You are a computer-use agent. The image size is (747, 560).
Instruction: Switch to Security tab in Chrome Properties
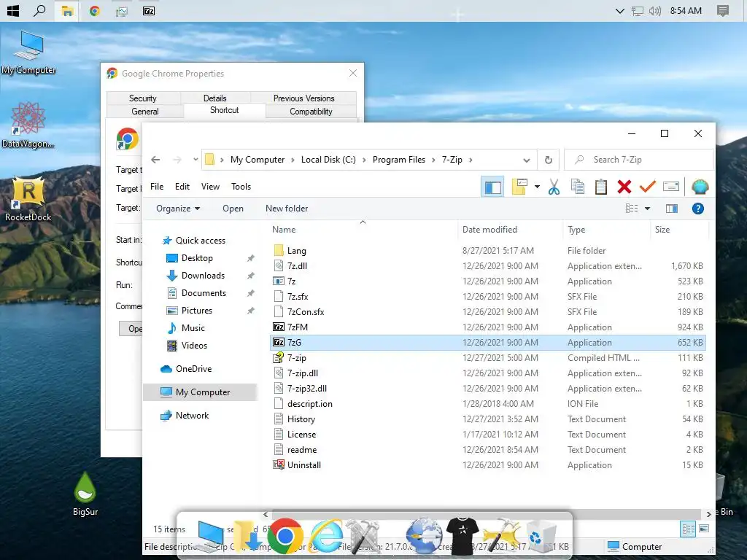point(142,98)
